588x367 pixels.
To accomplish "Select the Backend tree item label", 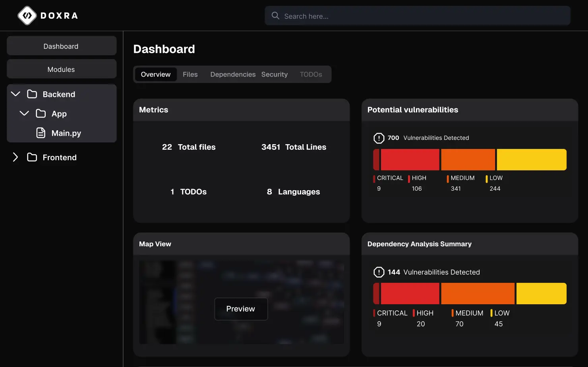I will pyautogui.click(x=59, y=94).
